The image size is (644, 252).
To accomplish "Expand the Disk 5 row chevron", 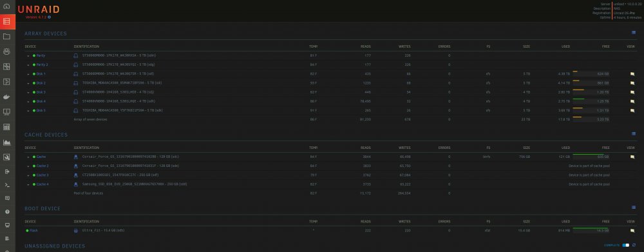I will point(28,110).
